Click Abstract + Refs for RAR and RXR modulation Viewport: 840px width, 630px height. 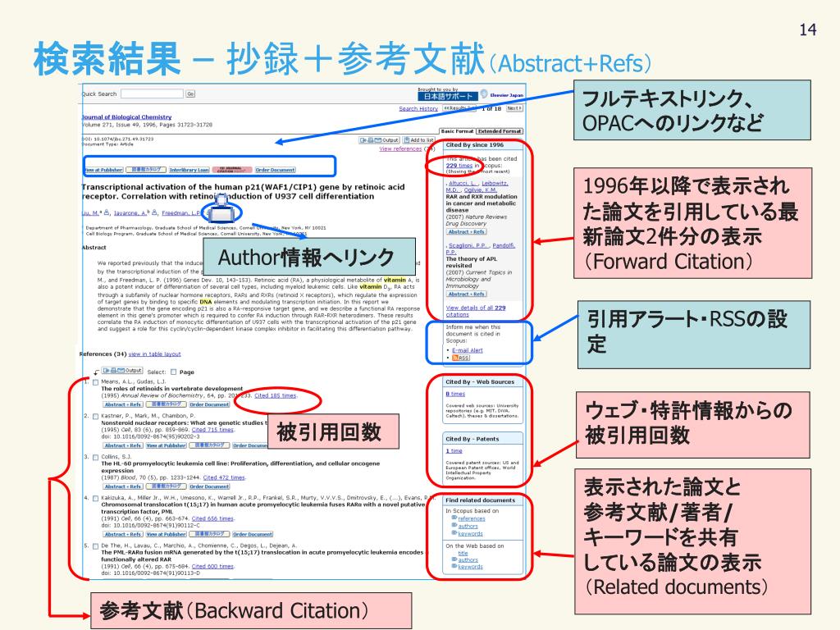click(x=466, y=232)
